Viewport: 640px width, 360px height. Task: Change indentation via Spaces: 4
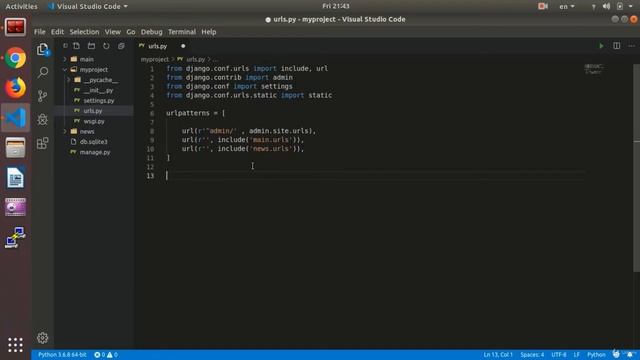[532, 355]
